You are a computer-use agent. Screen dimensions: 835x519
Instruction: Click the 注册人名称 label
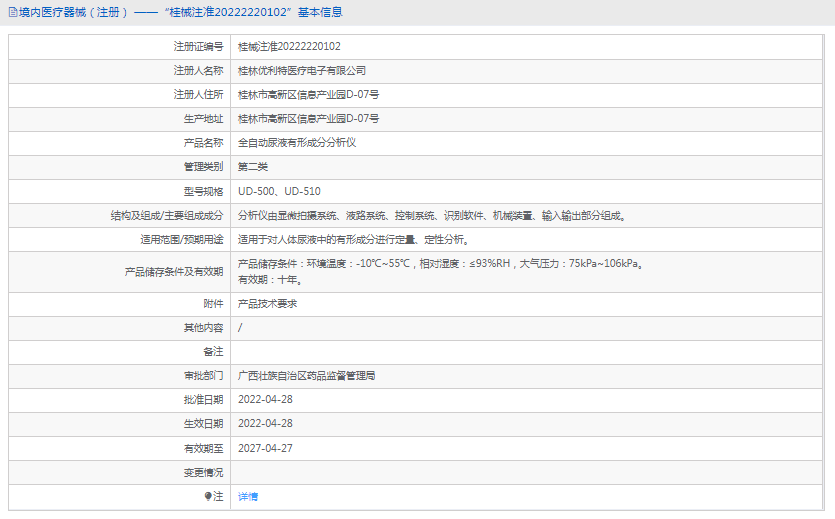click(198, 71)
